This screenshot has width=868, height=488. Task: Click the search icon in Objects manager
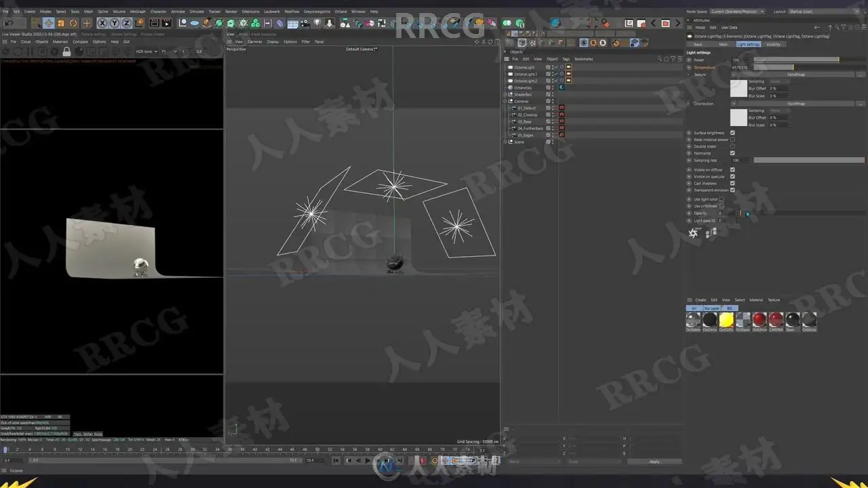point(659,59)
